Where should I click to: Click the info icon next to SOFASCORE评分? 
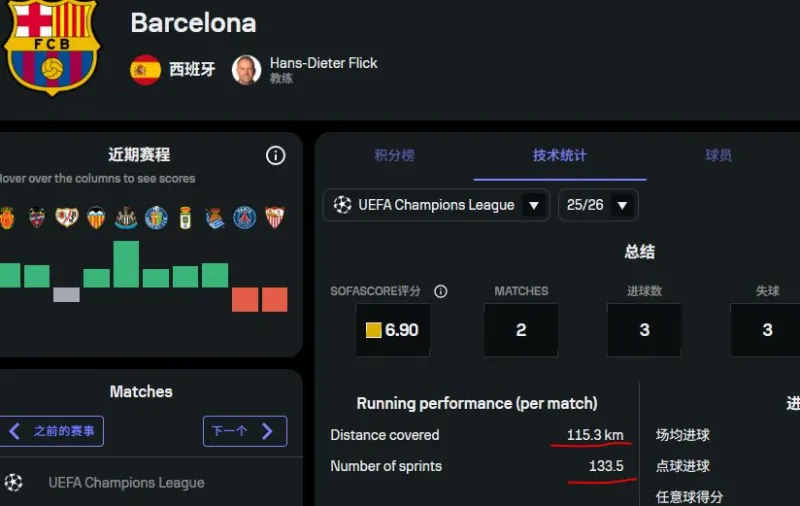tap(441, 291)
